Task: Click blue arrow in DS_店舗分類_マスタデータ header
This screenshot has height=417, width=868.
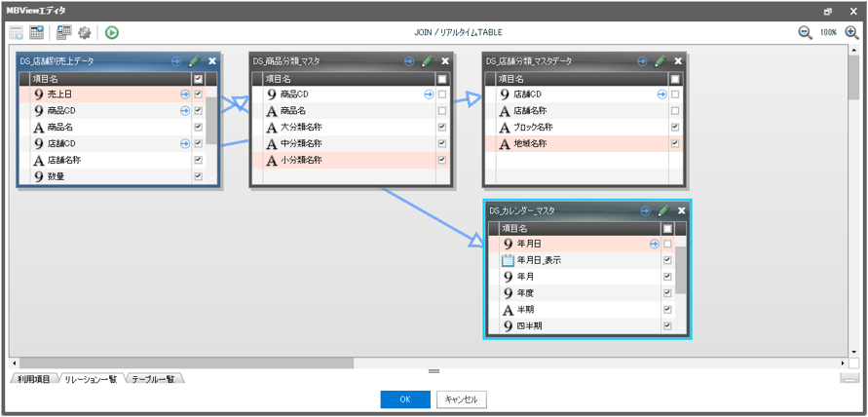Action: pos(642,61)
